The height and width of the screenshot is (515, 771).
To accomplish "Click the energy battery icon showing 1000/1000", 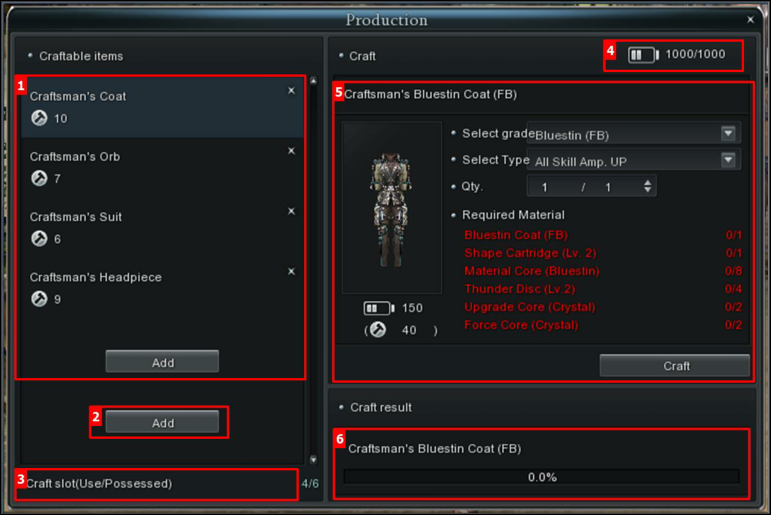I will 643,55.
